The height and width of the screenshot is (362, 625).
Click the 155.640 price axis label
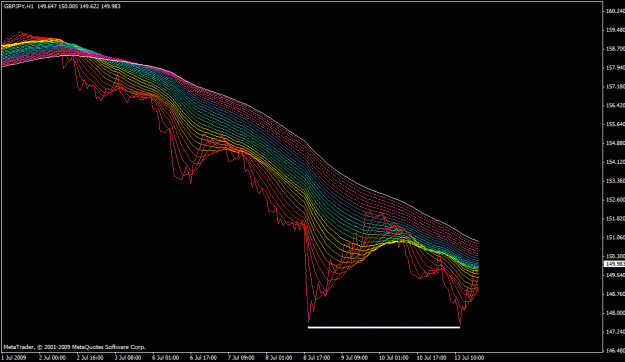615,124
